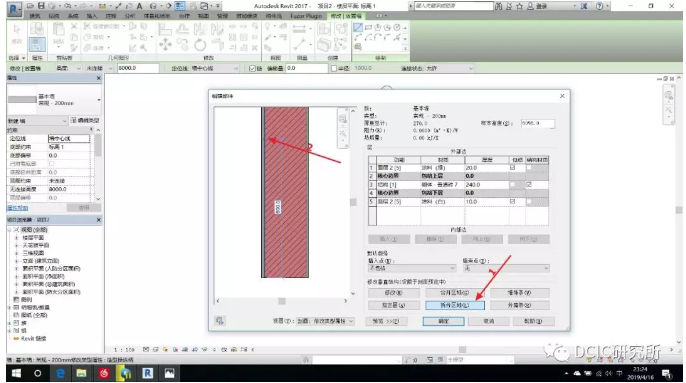Viewport: 686px width, 383px height.
Task: Open the join status dropdown in the options bar
Action: click(x=450, y=68)
